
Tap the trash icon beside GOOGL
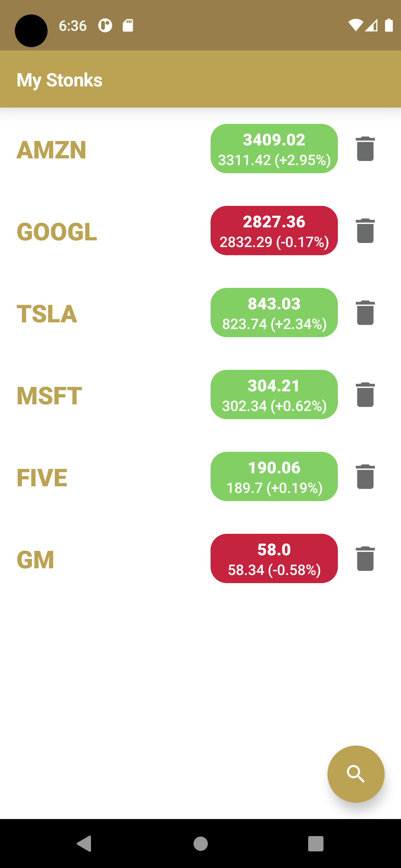pos(365,231)
